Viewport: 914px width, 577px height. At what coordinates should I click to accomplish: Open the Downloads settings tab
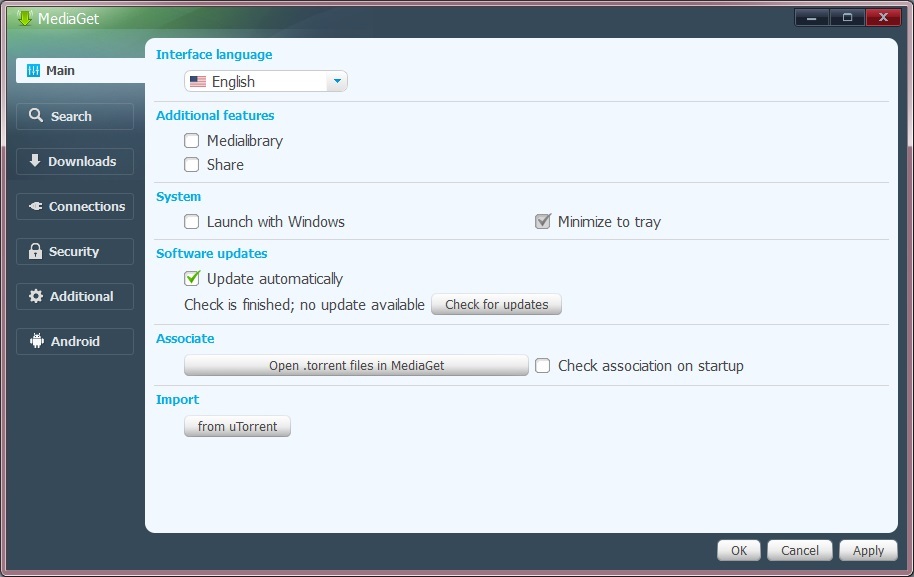[75, 161]
